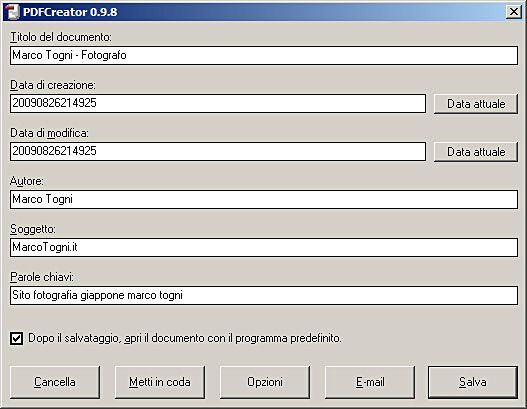Focus the Data di modifica field
This screenshot has height=409, width=527.
(218, 152)
